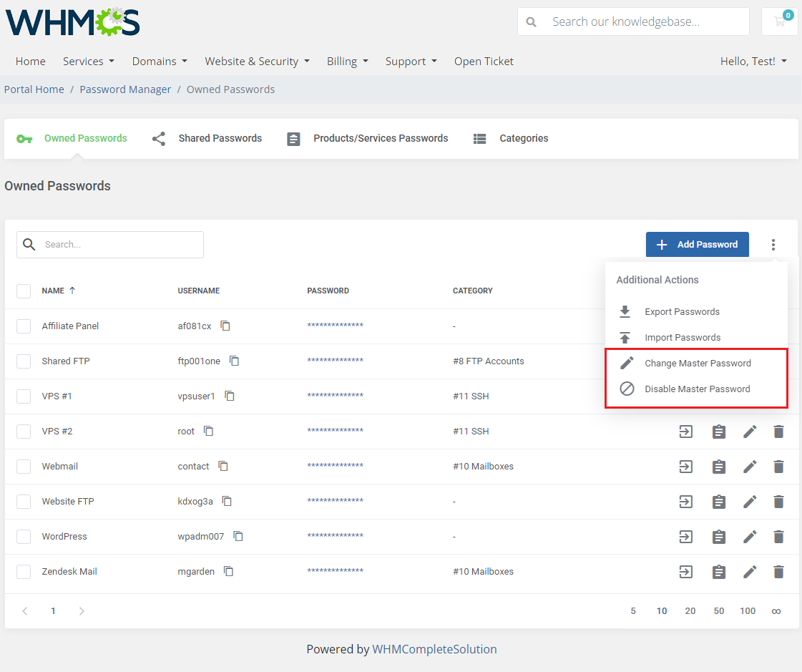Select Change Master Password option
This screenshot has width=802, height=672.
tap(696, 364)
